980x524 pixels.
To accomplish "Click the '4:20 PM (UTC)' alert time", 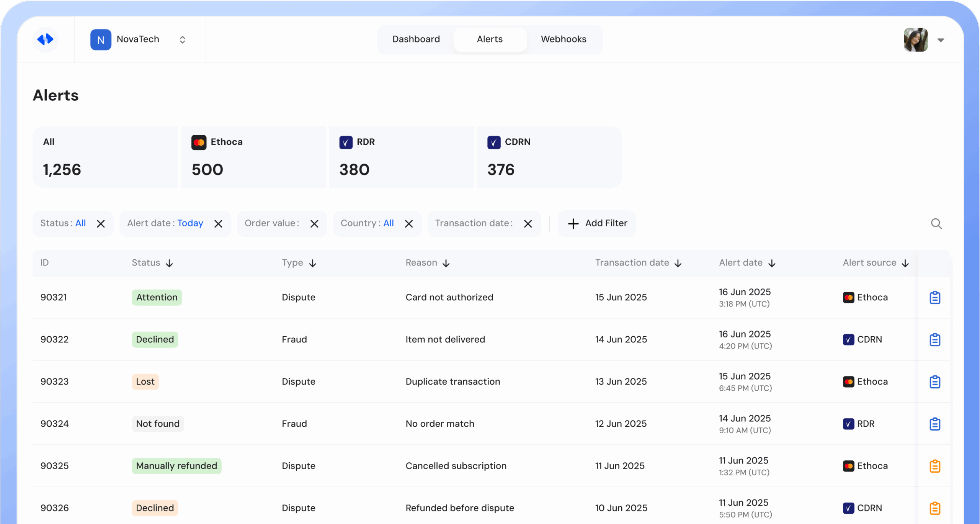I will tap(745, 346).
